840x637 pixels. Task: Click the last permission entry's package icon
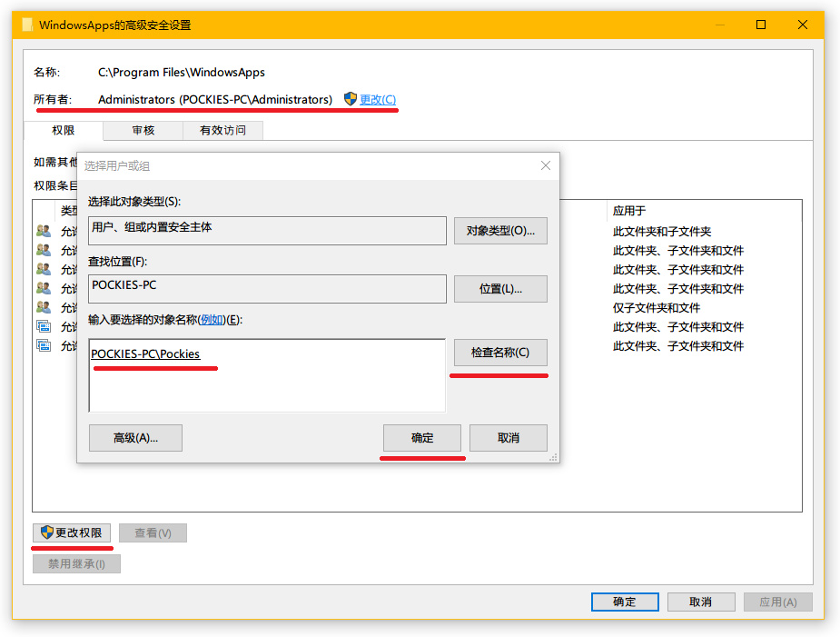44,346
